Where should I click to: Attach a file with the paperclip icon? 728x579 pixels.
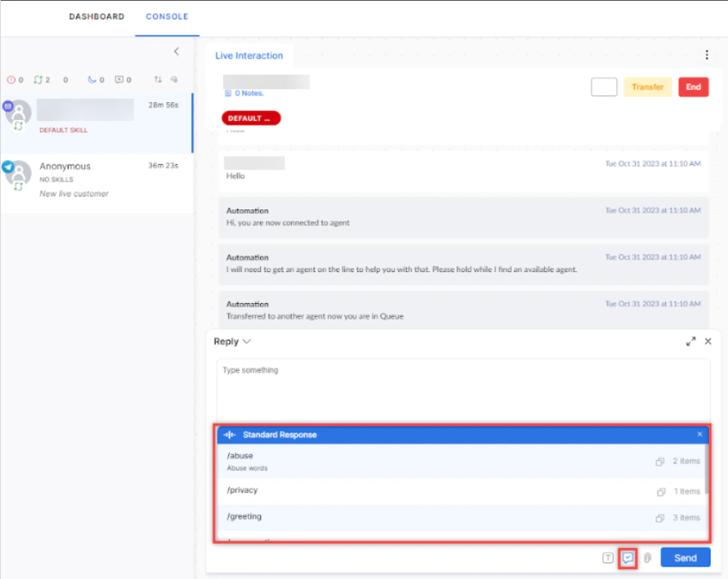pyautogui.click(x=648, y=558)
